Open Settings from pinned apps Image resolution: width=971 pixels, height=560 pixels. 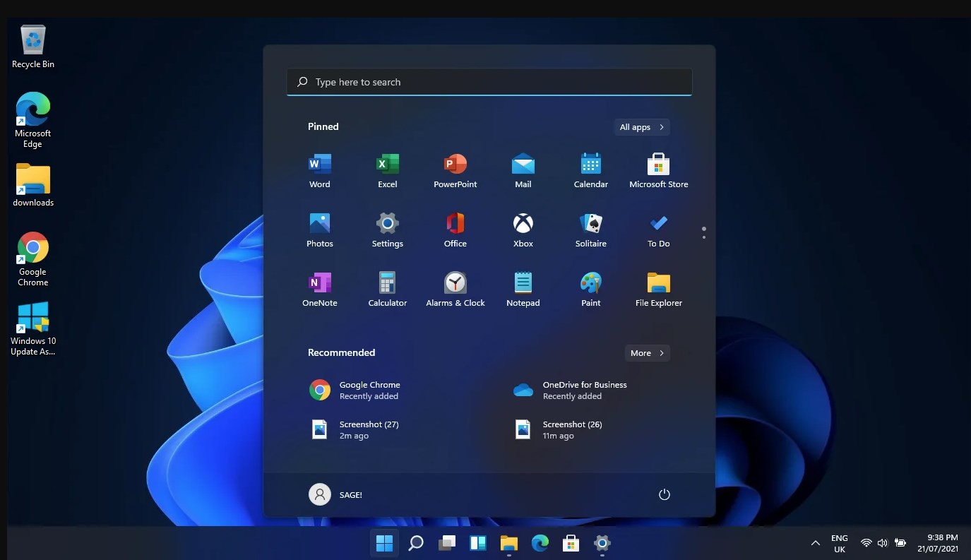point(388,230)
